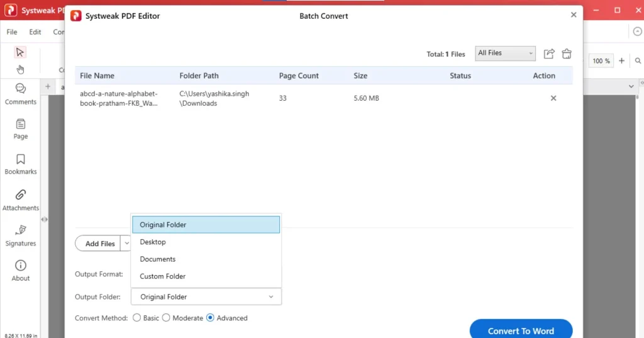Screen dimensions: 644x338
Task: Open the Comments panel
Action: pyautogui.click(x=21, y=94)
